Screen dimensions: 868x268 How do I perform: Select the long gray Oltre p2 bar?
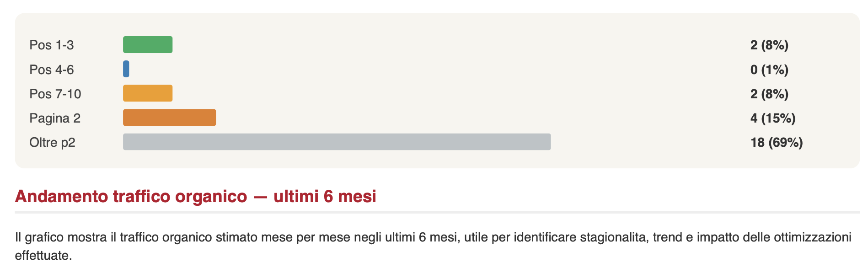click(x=337, y=142)
